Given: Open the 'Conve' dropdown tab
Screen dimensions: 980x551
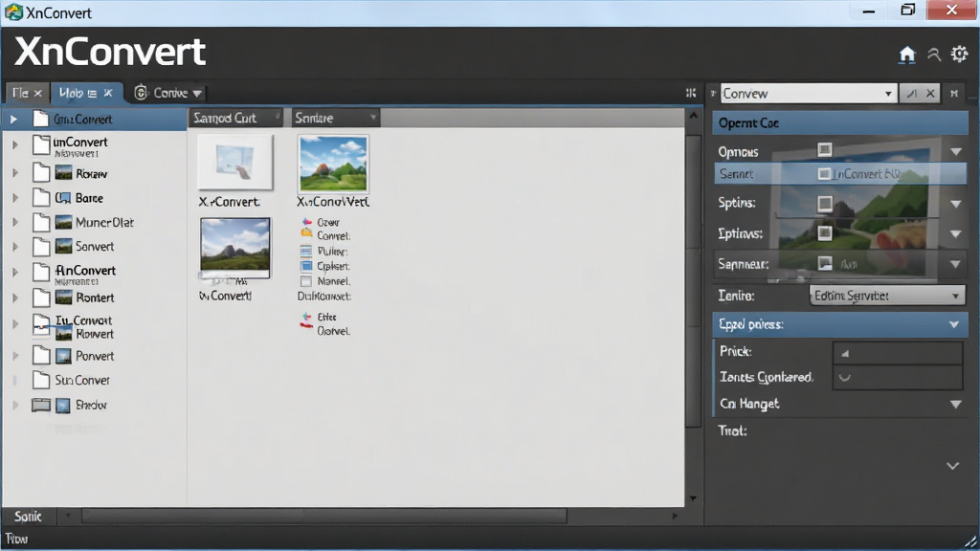Looking at the screenshot, I should click(168, 93).
